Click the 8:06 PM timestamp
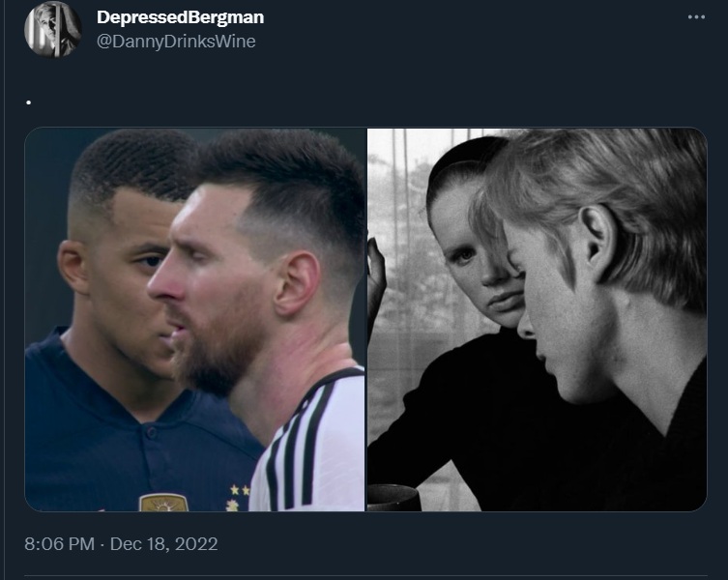 59,544
